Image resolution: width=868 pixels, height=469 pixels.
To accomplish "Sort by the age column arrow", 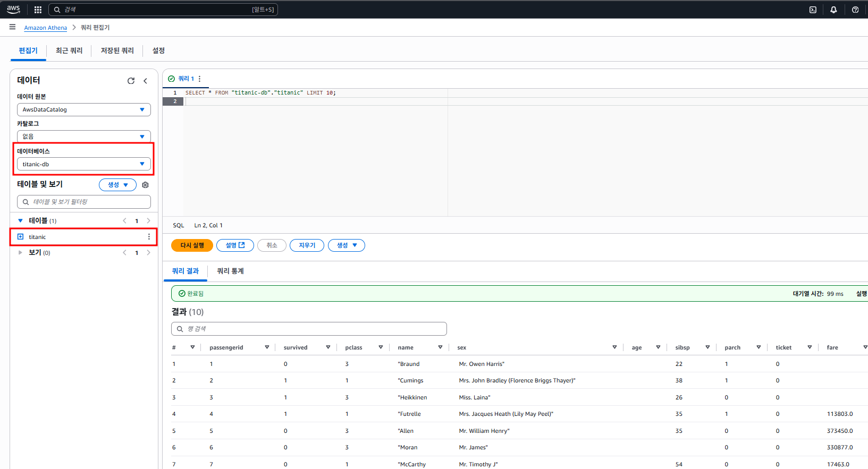I will [658, 347].
